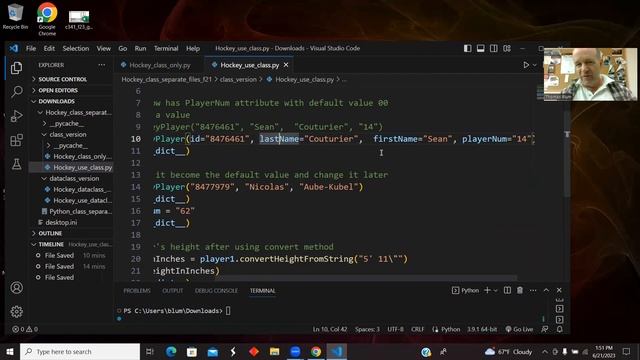Image resolution: width=640 pixels, height=360 pixels.
Task: Open dropdown next to Run button
Action: [534, 65]
